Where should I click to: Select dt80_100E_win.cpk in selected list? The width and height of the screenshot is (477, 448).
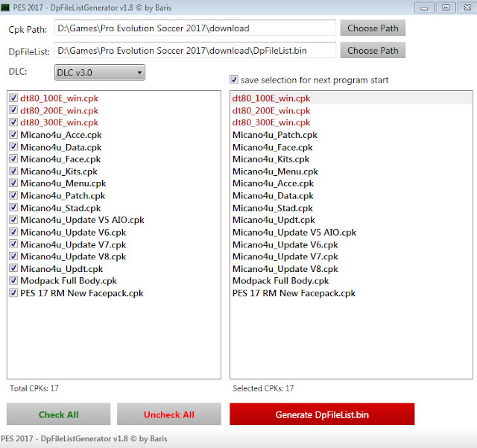pyautogui.click(x=351, y=98)
